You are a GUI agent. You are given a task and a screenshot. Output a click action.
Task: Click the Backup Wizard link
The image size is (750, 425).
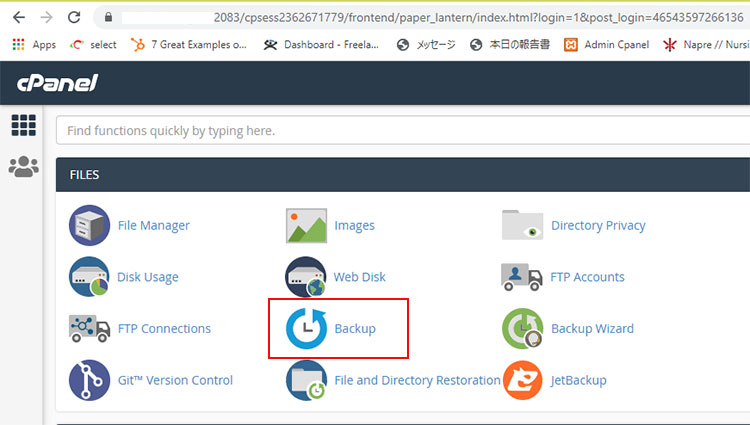592,329
